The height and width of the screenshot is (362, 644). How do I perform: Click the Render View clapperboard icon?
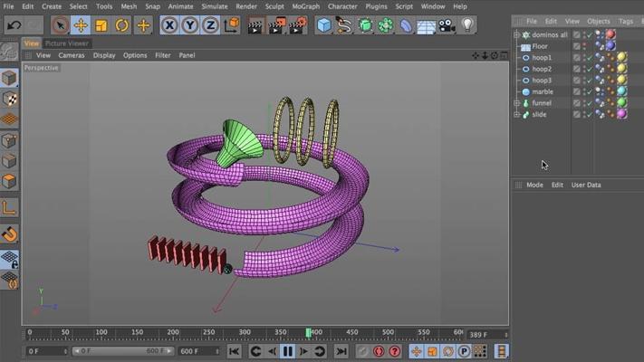255,26
